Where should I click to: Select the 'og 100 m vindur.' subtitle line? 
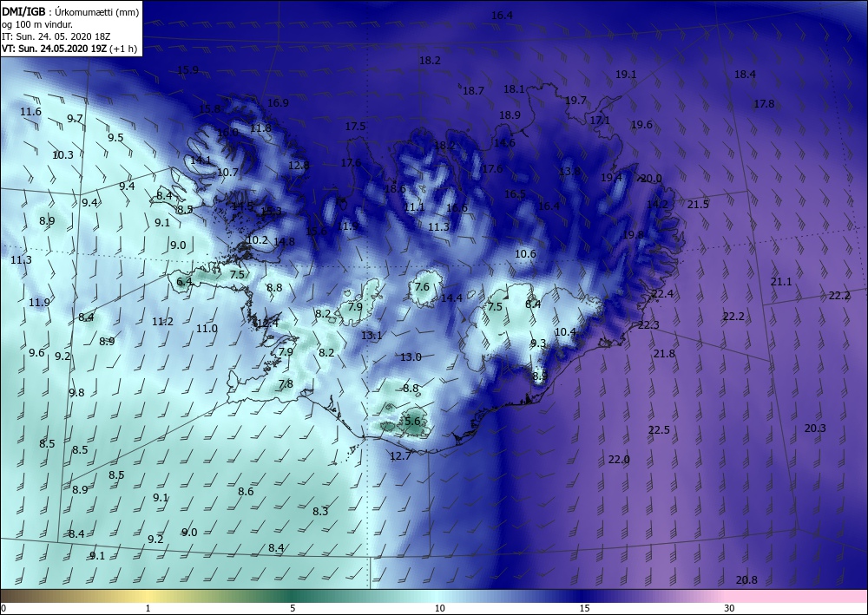pyautogui.click(x=37, y=23)
